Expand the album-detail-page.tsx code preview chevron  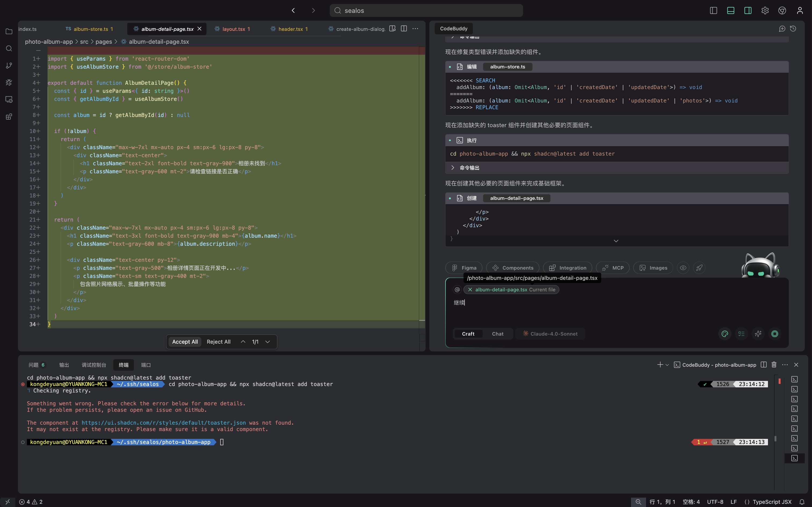click(616, 241)
